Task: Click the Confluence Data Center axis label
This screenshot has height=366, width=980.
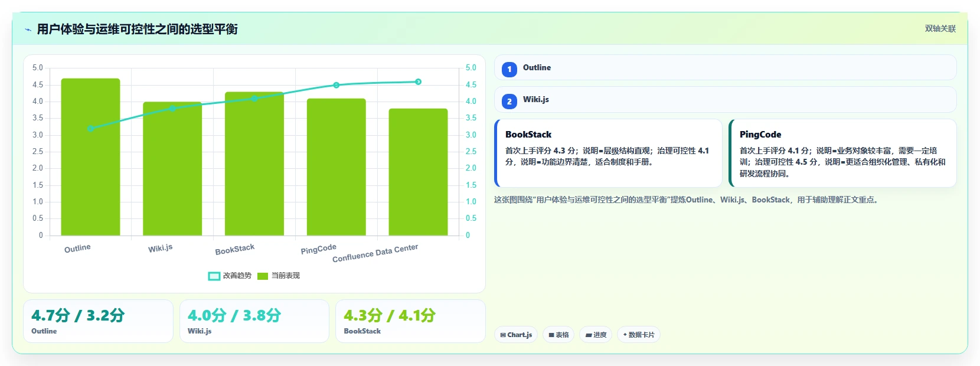Action: [x=375, y=253]
